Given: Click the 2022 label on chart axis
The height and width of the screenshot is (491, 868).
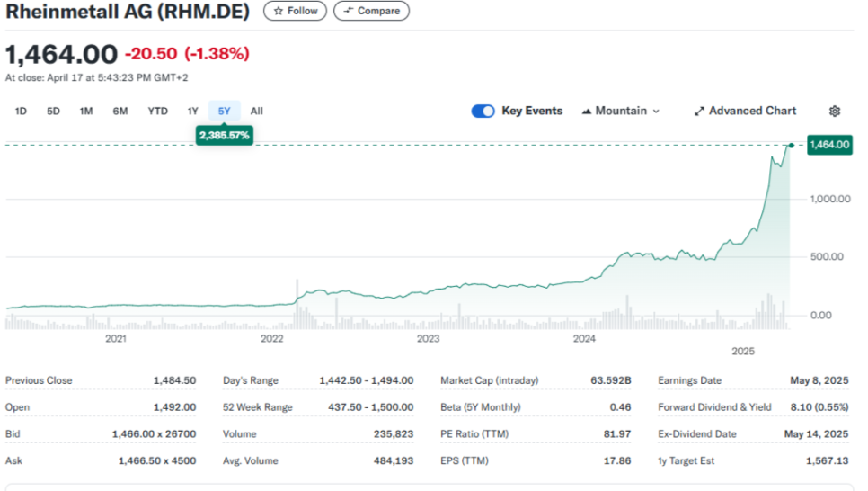Looking at the screenshot, I should pyautogui.click(x=271, y=339).
